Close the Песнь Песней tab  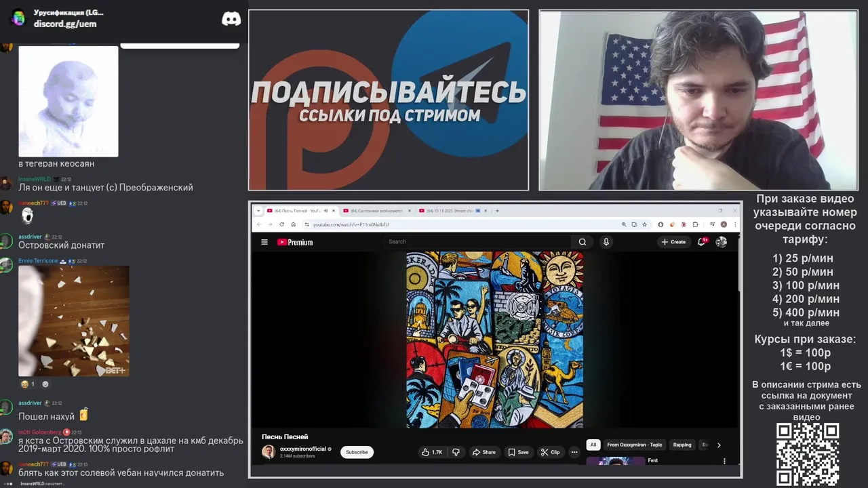(334, 211)
